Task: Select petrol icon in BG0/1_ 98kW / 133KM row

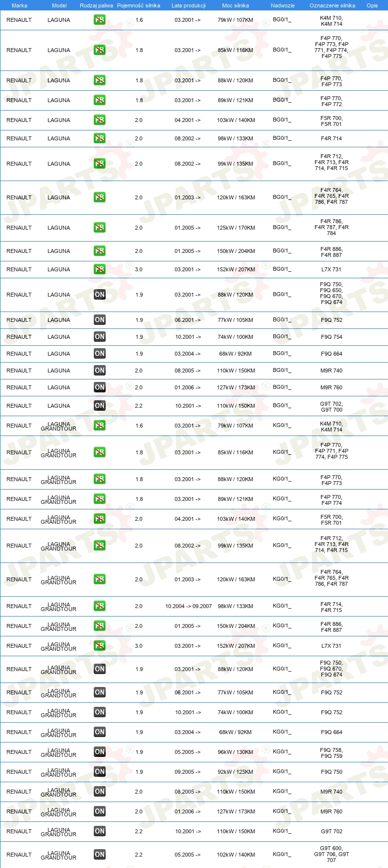Action: [100, 138]
